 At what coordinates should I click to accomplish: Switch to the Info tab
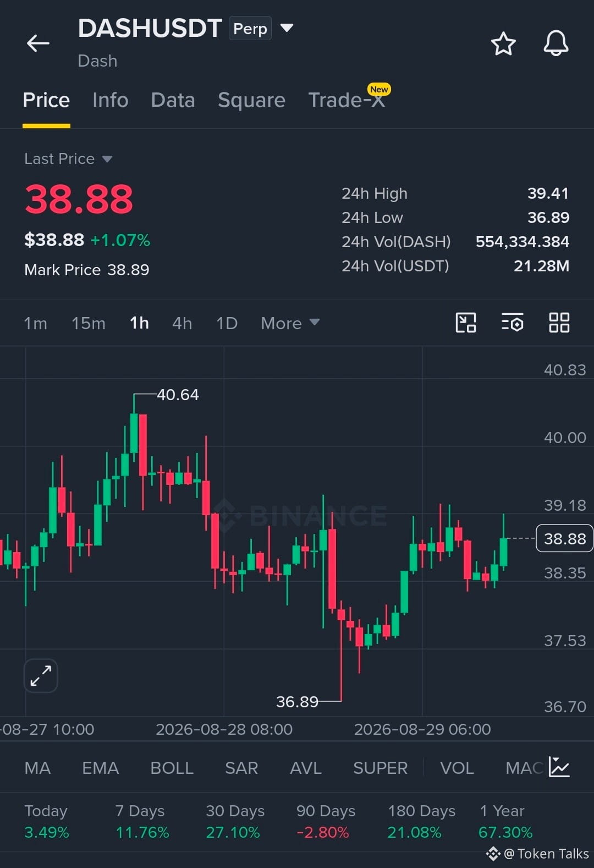[x=111, y=100]
